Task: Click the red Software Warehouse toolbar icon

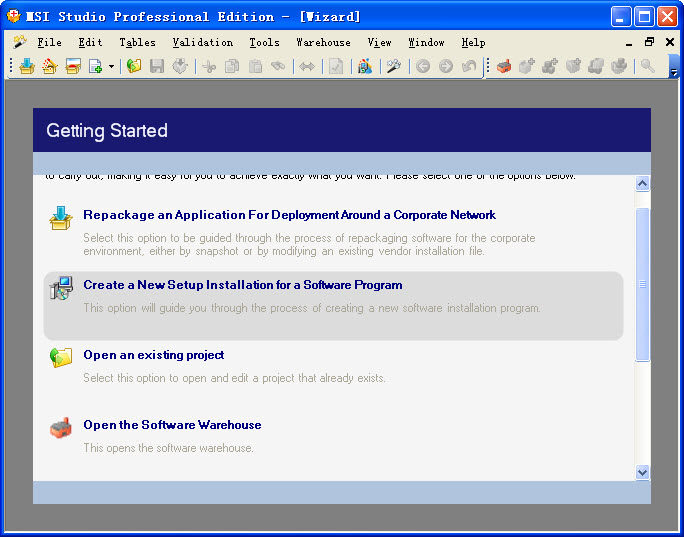Action: point(504,67)
